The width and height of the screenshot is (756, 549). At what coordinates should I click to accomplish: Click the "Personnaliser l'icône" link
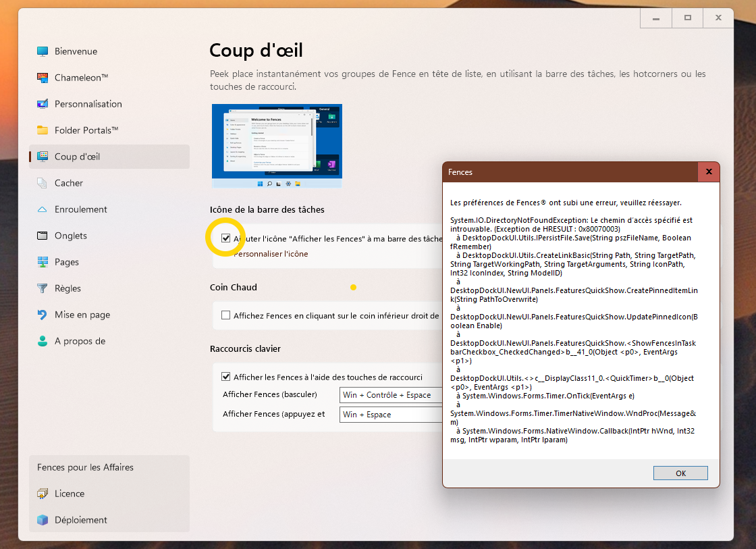(270, 254)
